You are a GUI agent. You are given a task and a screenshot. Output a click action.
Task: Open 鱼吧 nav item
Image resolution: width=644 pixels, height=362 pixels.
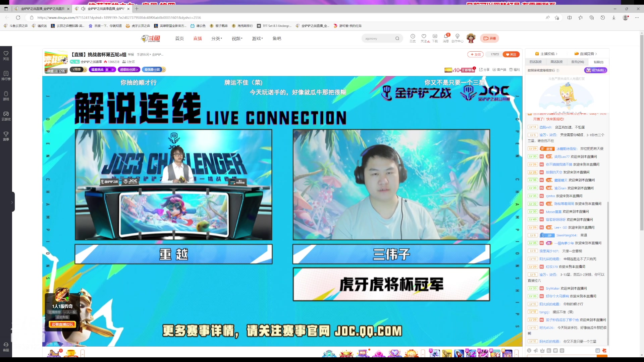277,39
